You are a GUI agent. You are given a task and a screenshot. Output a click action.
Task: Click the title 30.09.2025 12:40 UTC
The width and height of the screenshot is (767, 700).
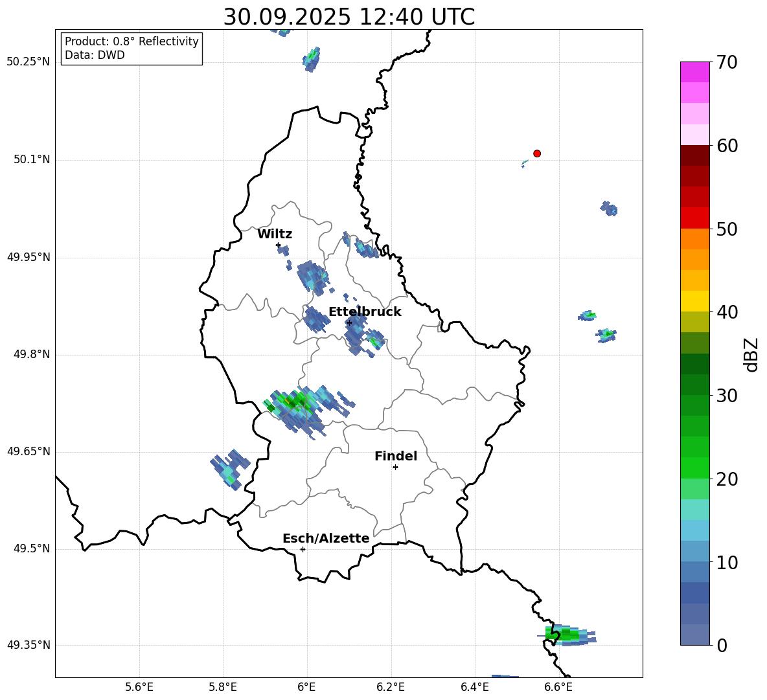[349, 17]
